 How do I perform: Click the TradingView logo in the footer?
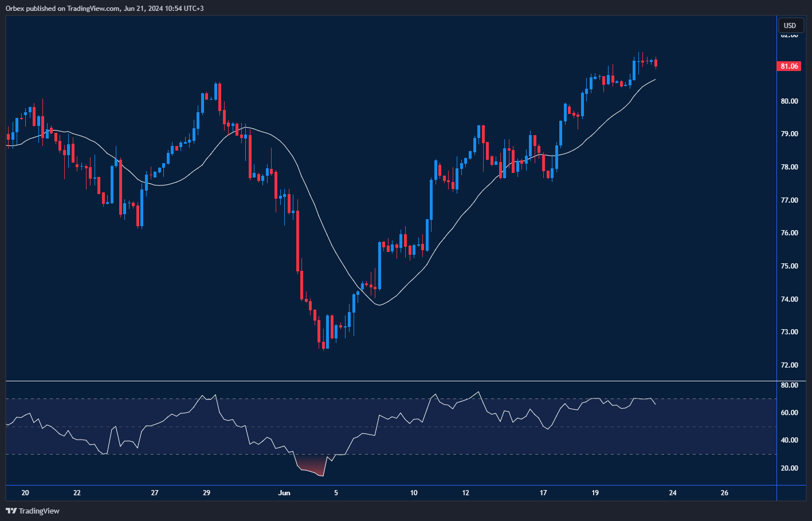pos(33,511)
